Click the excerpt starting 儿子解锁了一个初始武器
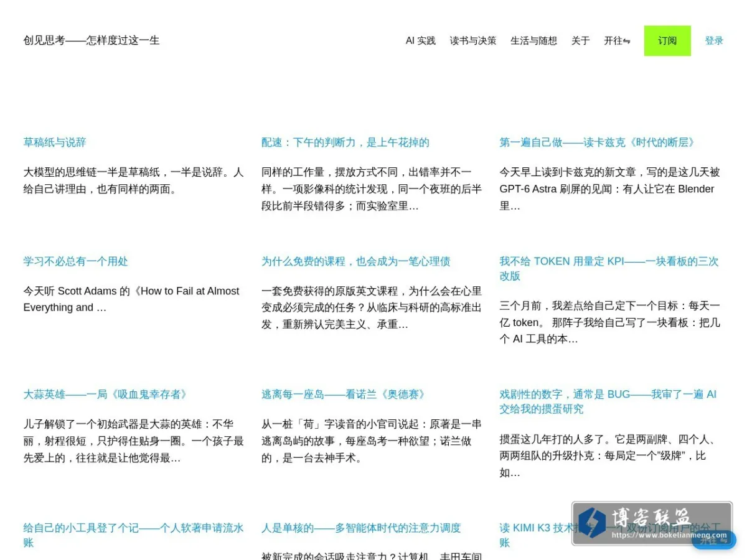The height and width of the screenshot is (560, 747). point(133,441)
